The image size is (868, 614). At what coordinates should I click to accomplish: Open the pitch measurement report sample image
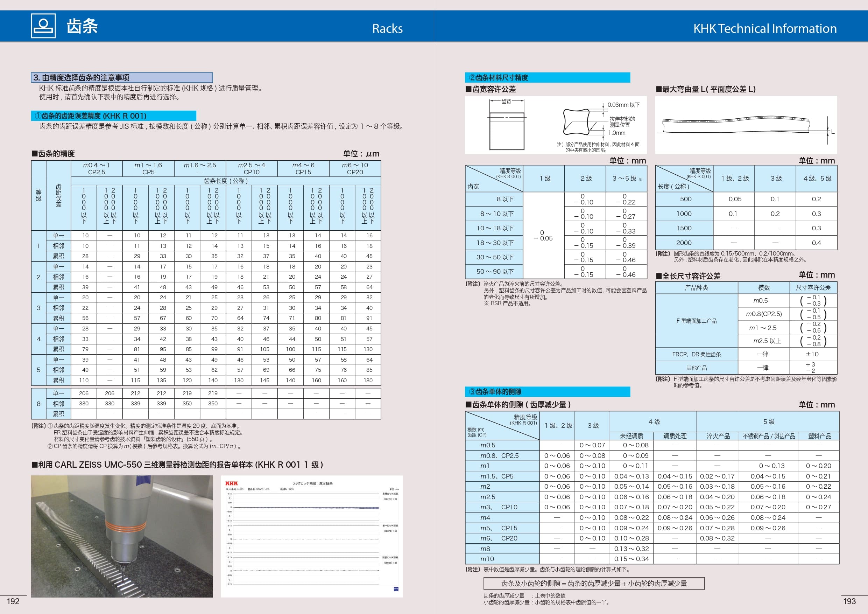pos(312,536)
